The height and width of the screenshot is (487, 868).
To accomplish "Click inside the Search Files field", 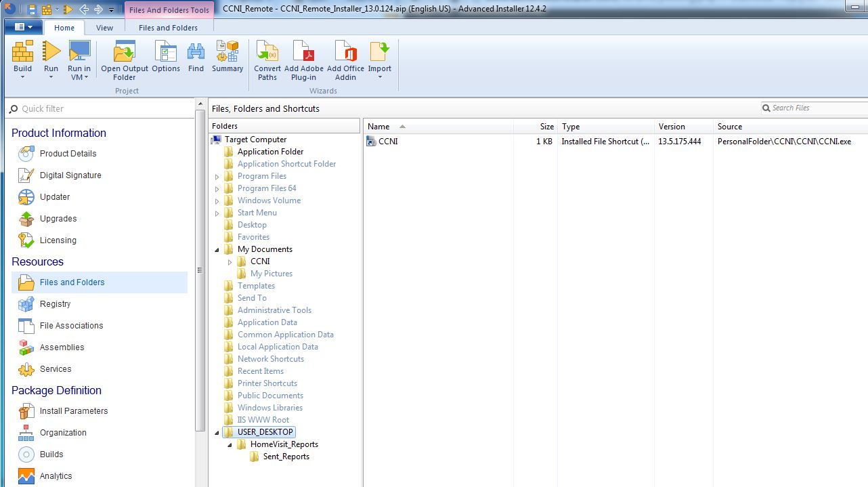I will 812,108.
